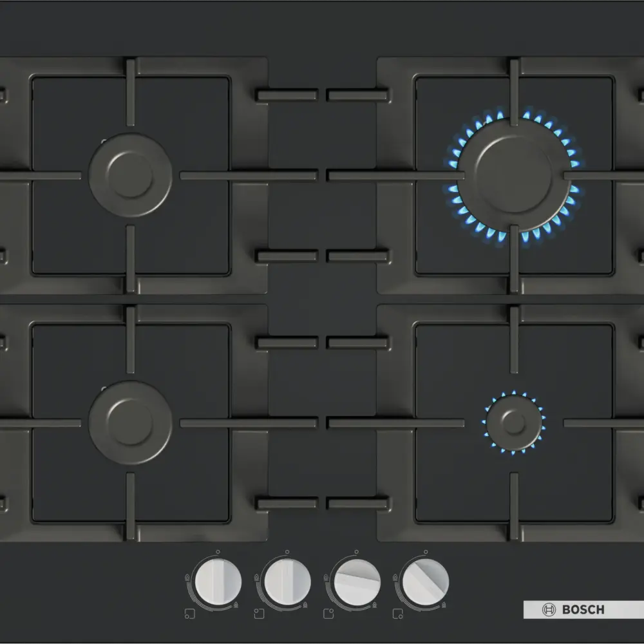Click the Bosch circular emblem icon
The width and height of the screenshot is (644, 644).
click(x=549, y=609)
